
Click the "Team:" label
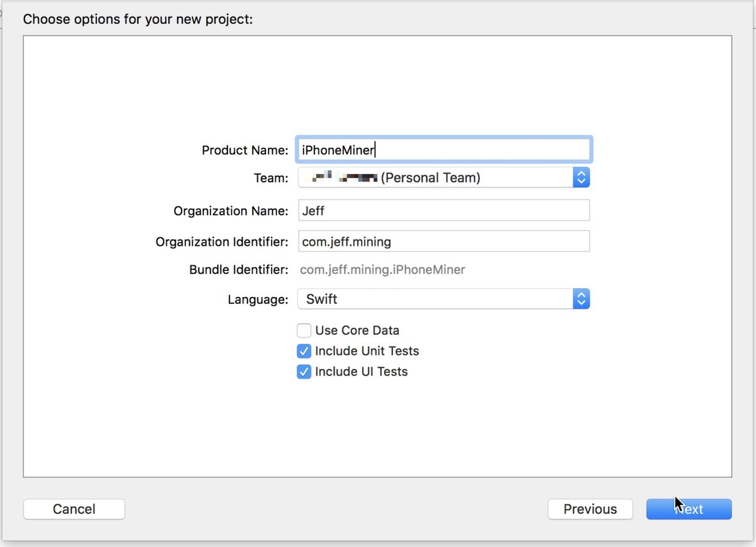coord(271,178)
